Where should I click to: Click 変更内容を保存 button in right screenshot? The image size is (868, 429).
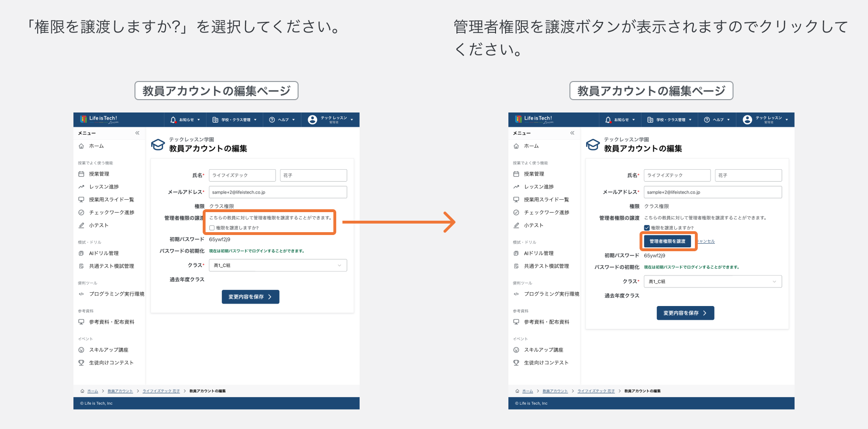point(685,313)
